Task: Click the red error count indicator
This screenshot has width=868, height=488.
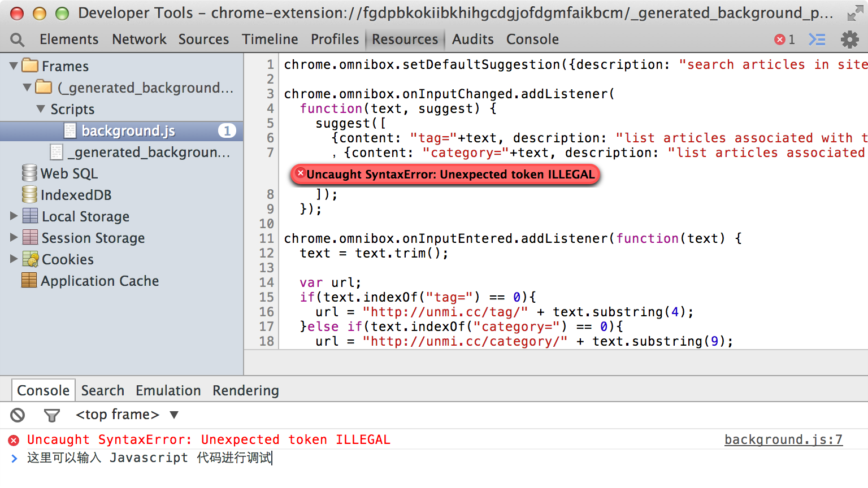Action: pos(784,40)
